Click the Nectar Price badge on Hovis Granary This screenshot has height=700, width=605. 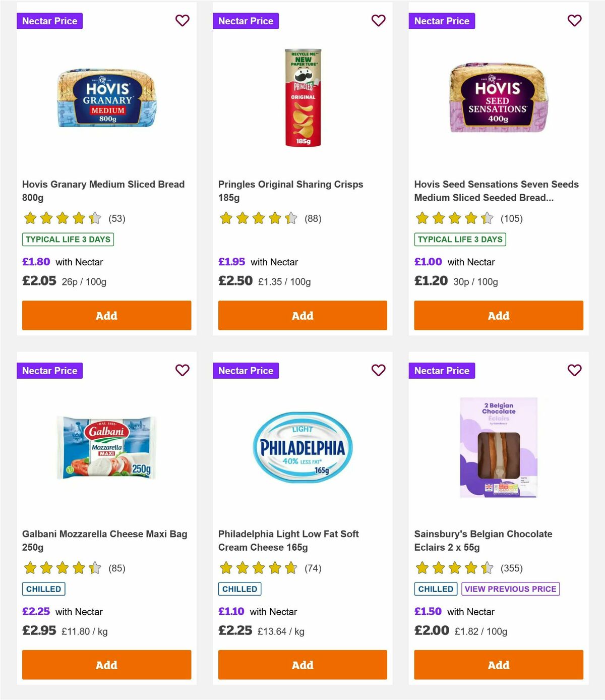tap(50, 21)
